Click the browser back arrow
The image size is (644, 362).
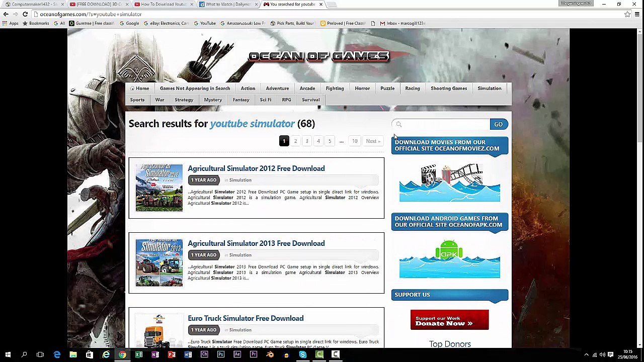pos(6,14)
